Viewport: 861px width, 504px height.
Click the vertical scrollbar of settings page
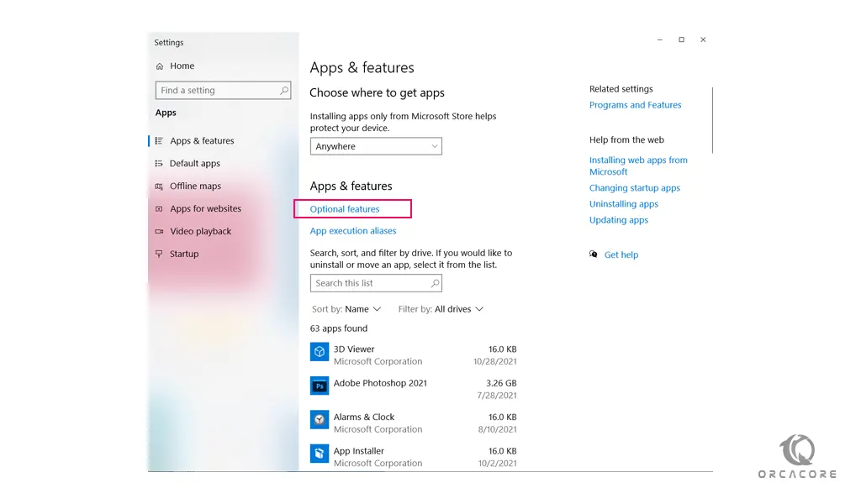coord(712,119)
